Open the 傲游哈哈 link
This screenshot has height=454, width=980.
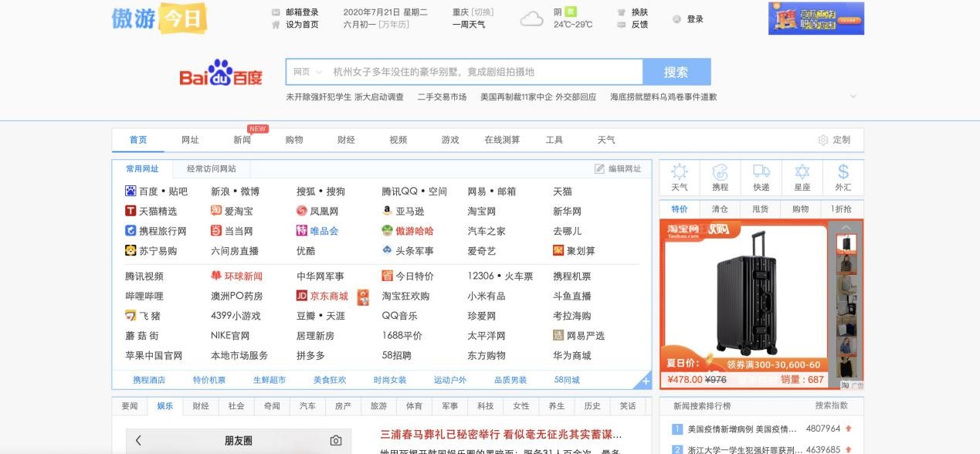(x=415, y=230)
